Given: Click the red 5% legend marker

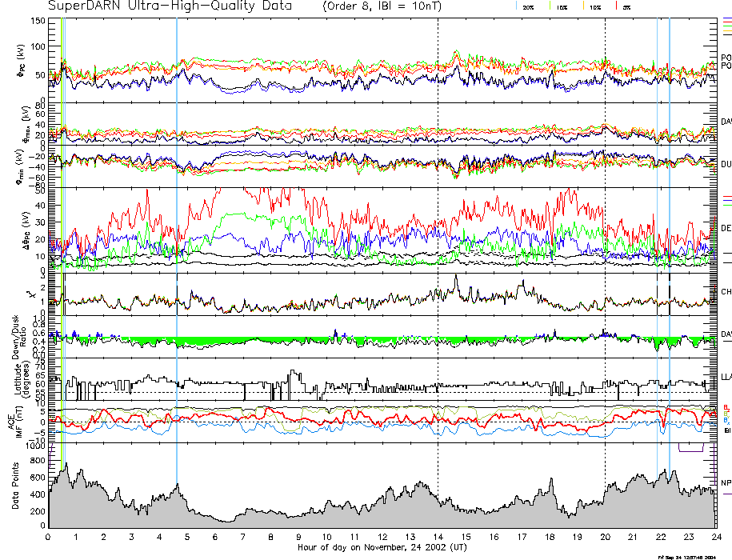Looking at the screenshot, I should [x=615, y=6].
